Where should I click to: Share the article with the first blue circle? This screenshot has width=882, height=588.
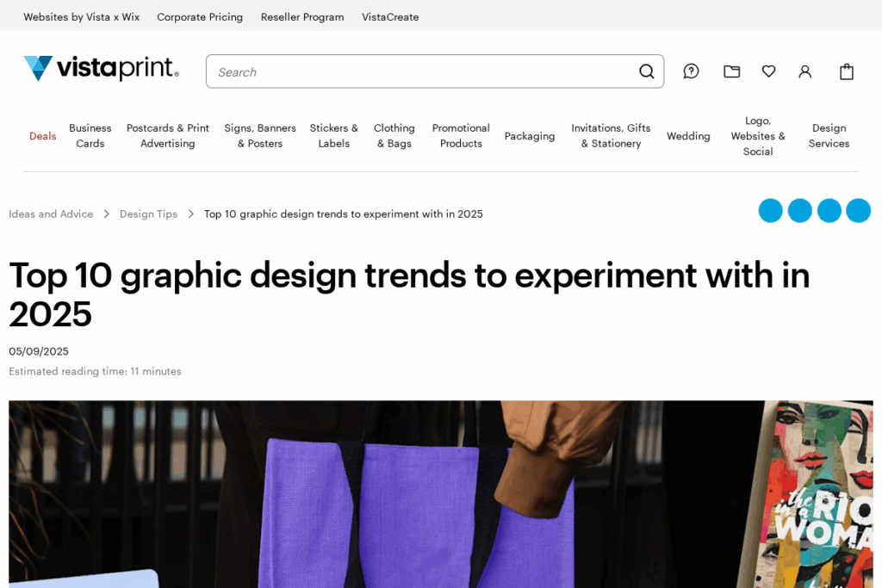click(x=770, y=210)
